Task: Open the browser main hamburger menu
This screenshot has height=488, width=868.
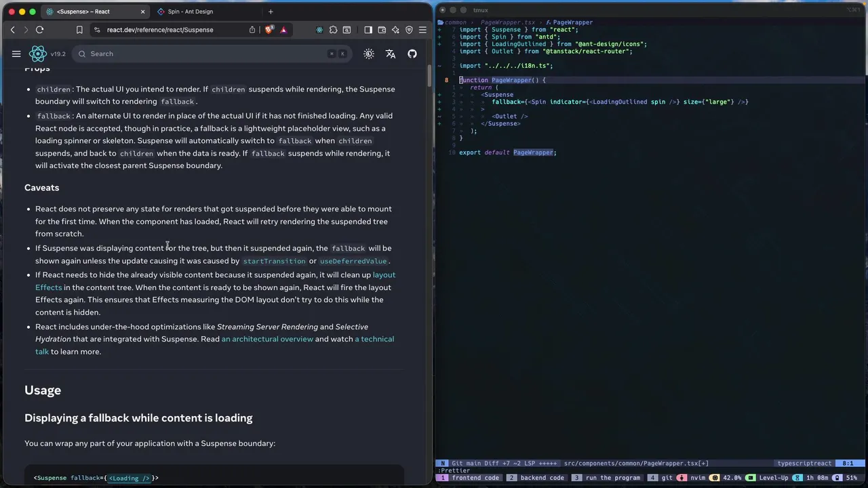Action: [422, 30]
